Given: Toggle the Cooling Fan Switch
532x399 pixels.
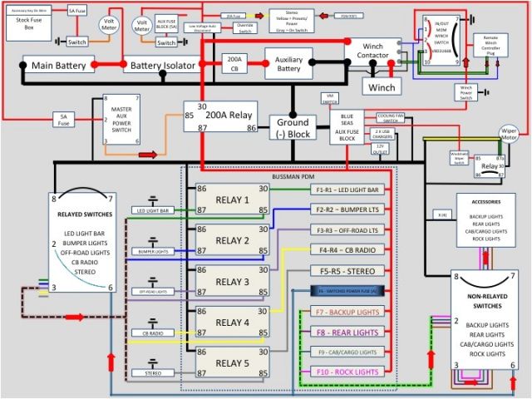Looking at the screenshot, I should 390,118.
